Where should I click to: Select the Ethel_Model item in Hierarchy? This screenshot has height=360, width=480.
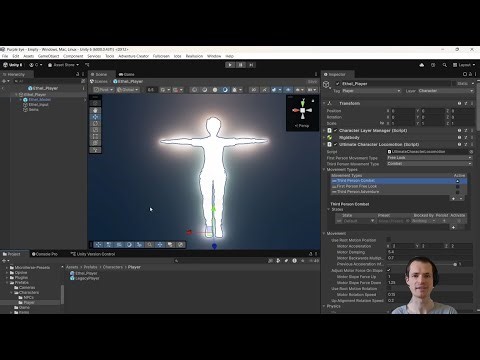39,100
